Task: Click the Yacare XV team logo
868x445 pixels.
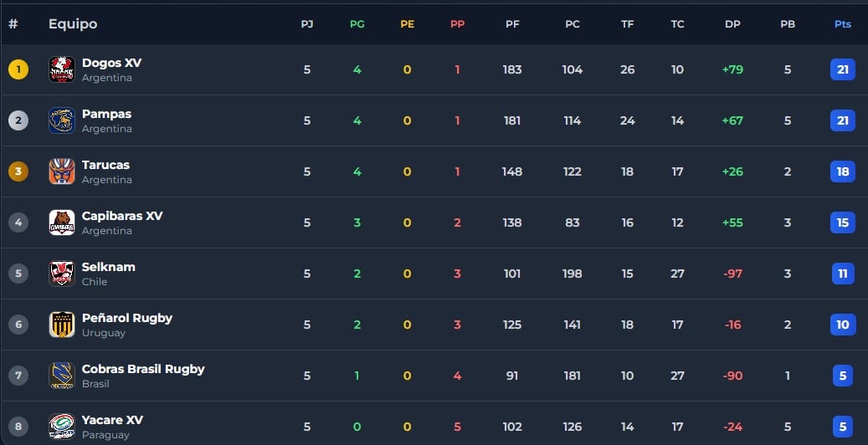Action: (x=62, y=426)
